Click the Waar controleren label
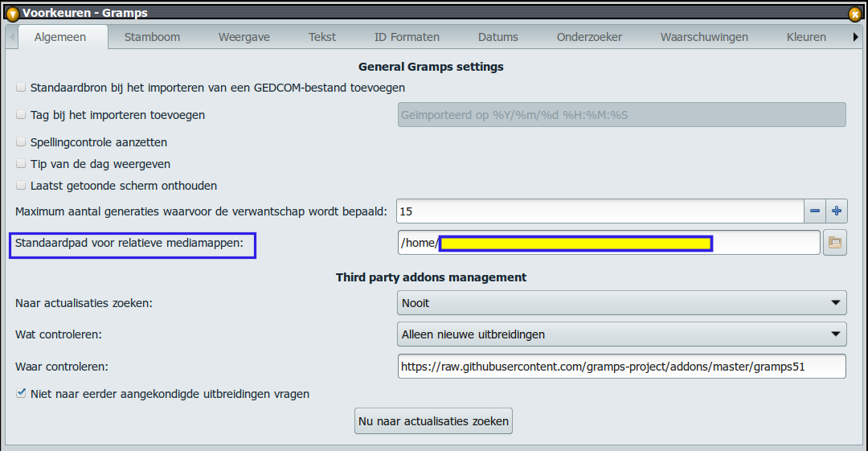 coord(61,367)
